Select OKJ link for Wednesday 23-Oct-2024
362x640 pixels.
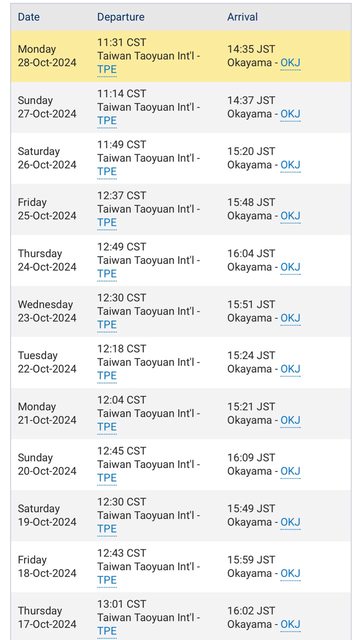tap(290, 318)
